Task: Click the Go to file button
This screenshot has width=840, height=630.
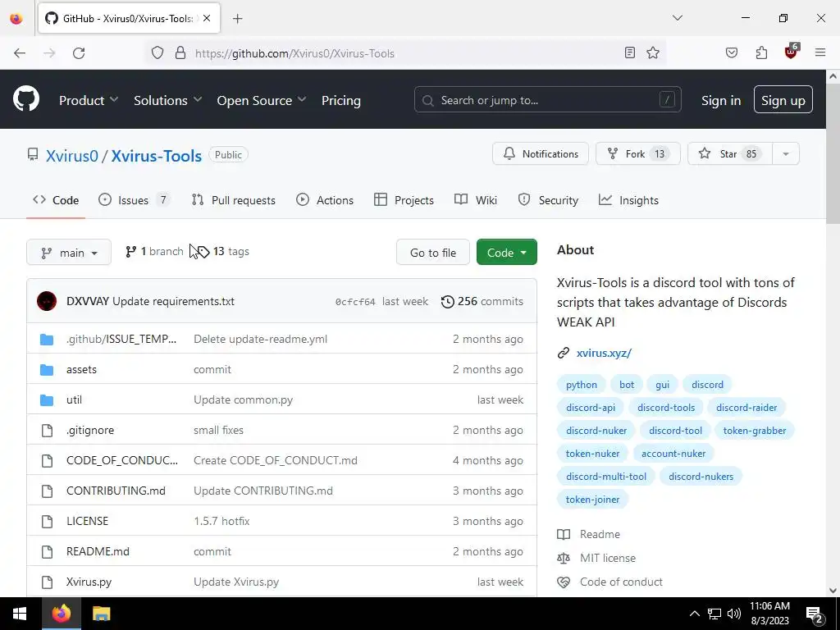Action: click(x=433, y=253)
